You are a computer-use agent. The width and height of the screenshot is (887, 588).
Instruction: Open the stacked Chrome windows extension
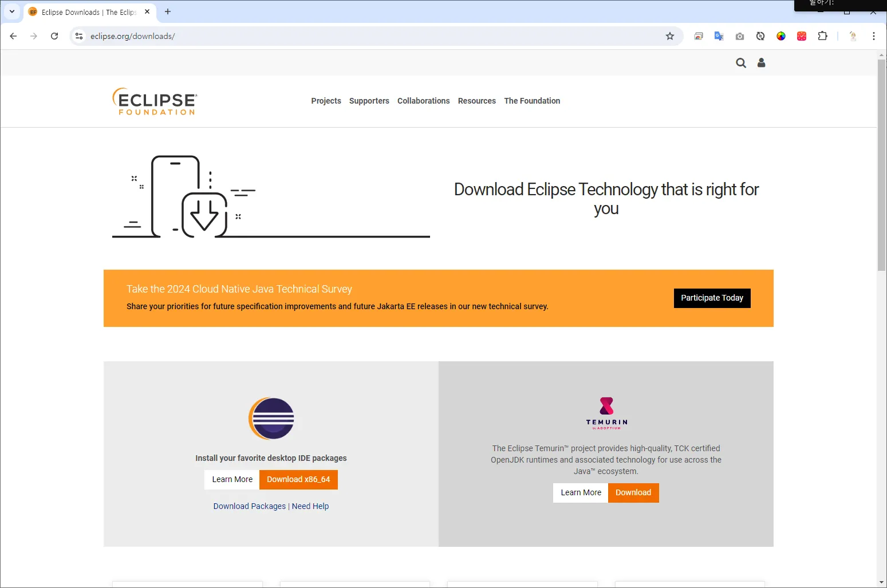click(x=699, y=36)
